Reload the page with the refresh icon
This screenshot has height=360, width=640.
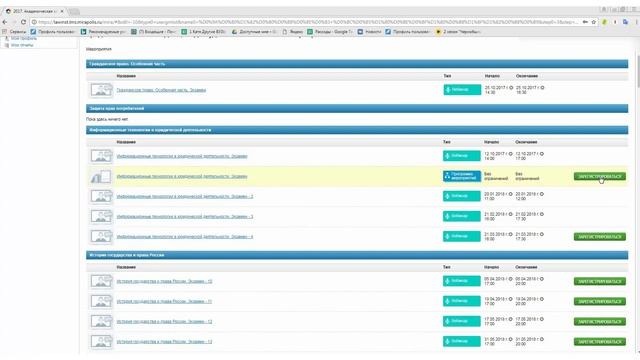tap(23, 22)
